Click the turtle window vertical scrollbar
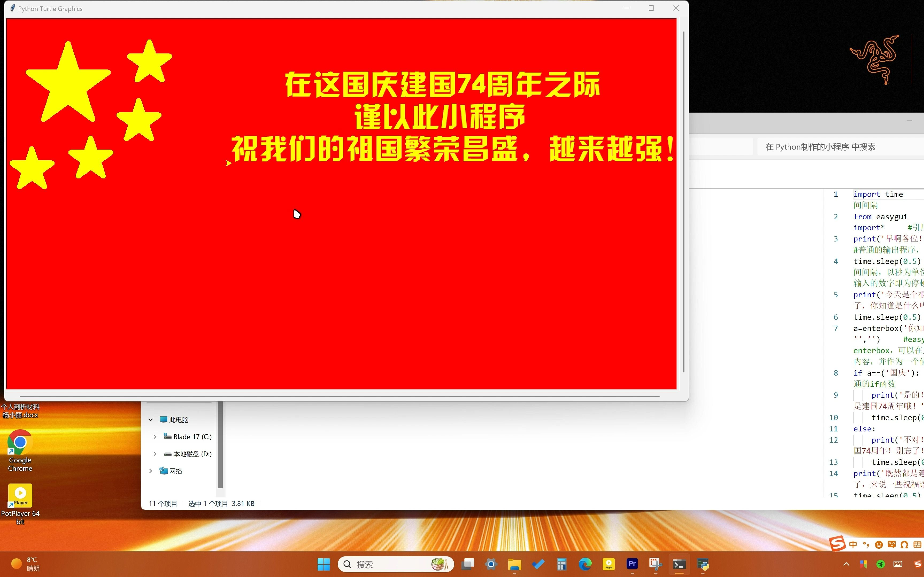 pyautogui.click(x=683, y=202)
